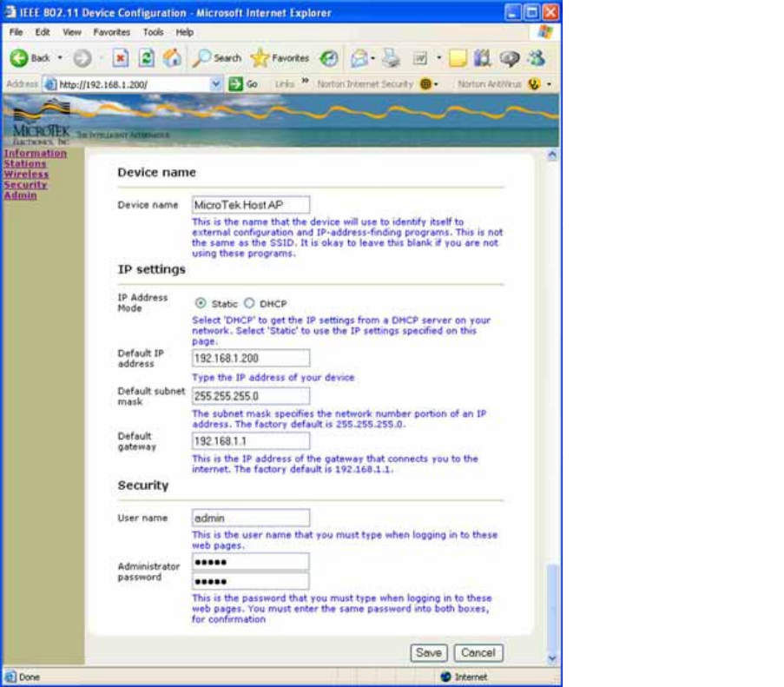Viewport: 784px width, 687px height.
Task: Open the Search pane
Action: (217, 58)
